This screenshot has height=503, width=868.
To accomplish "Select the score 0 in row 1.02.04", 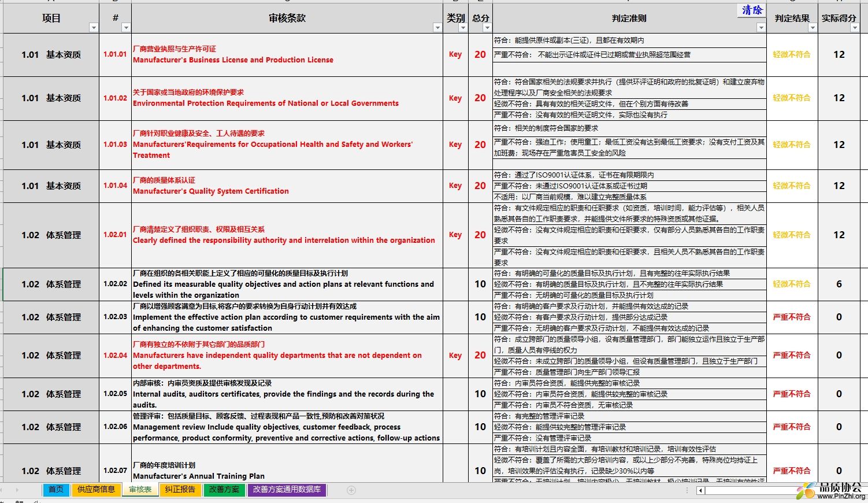I will click(839, 356).
